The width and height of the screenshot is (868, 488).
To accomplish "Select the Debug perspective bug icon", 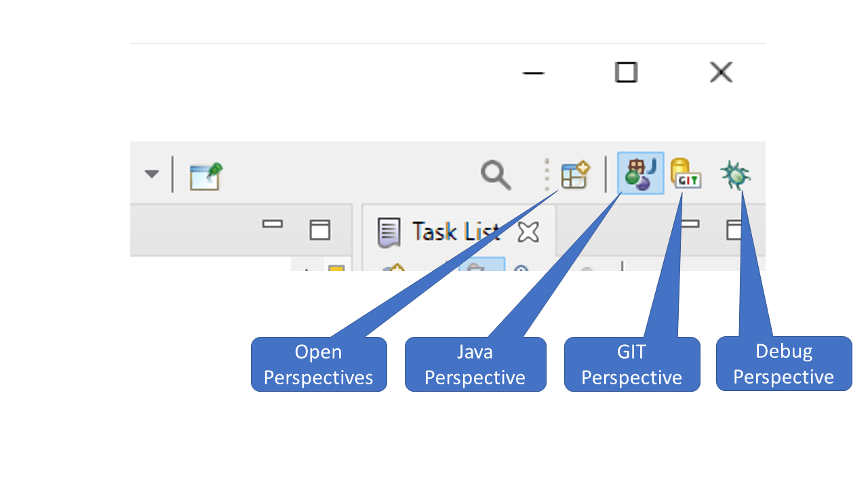I will (x=735, y=175).
